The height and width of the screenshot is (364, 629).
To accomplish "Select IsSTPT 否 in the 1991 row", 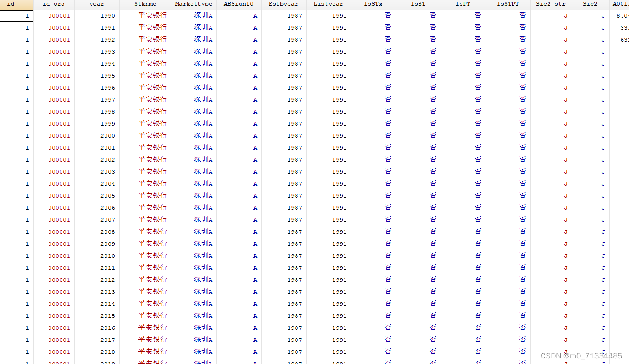I will 508,28.
